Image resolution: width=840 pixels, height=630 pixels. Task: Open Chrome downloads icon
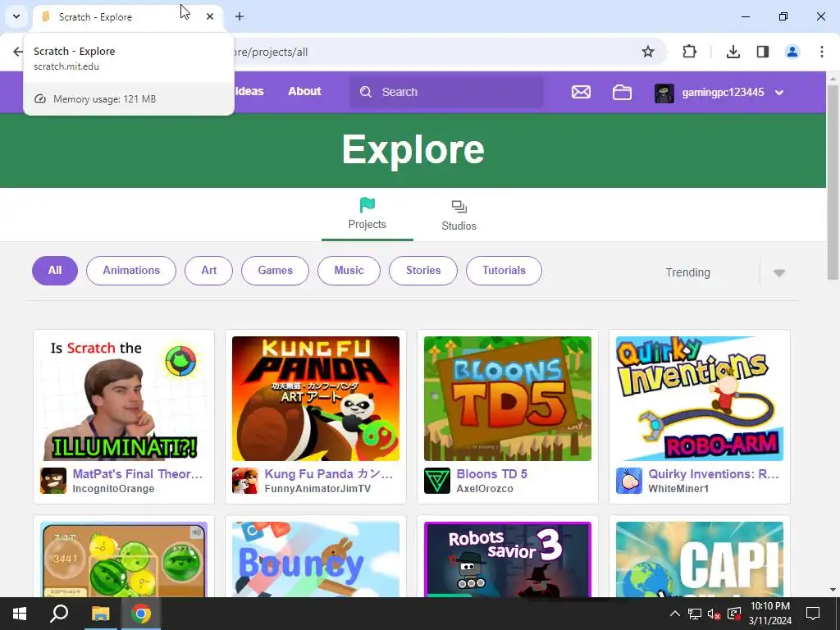pos(733,52)
